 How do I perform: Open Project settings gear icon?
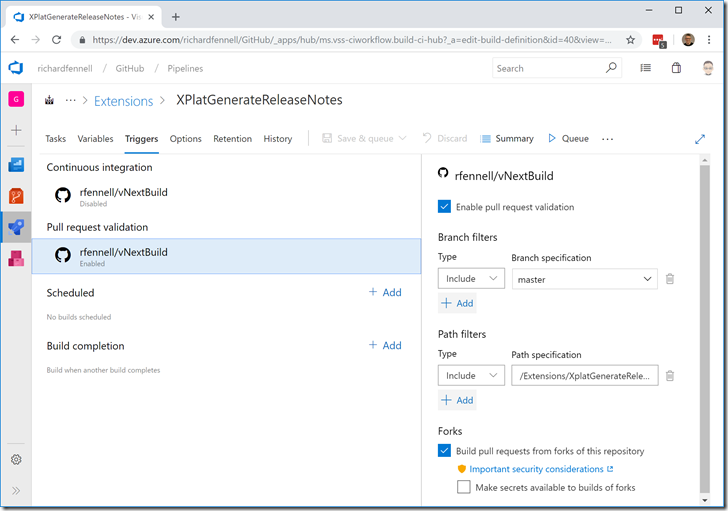coord(16,460)
